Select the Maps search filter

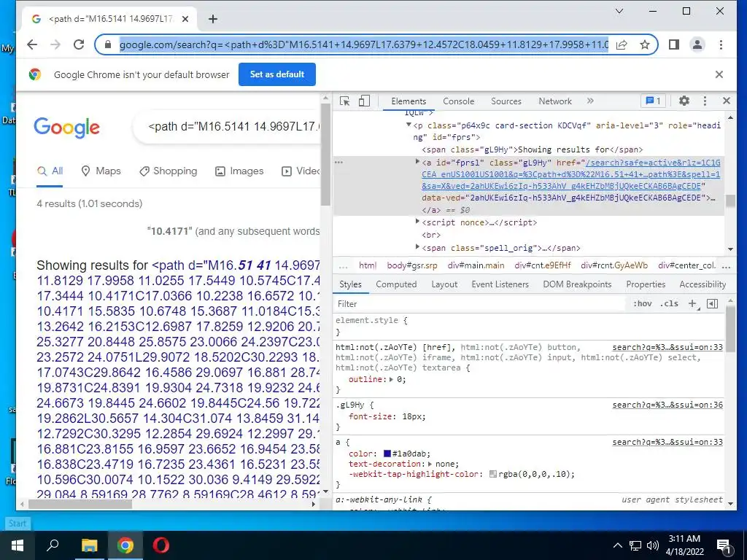pos(101,171)
